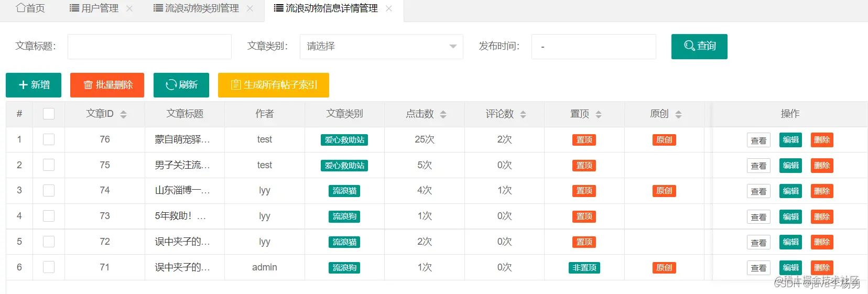View article 76 with 查看
This screenshot has width=868, height=294.
[x=758, y=140]
